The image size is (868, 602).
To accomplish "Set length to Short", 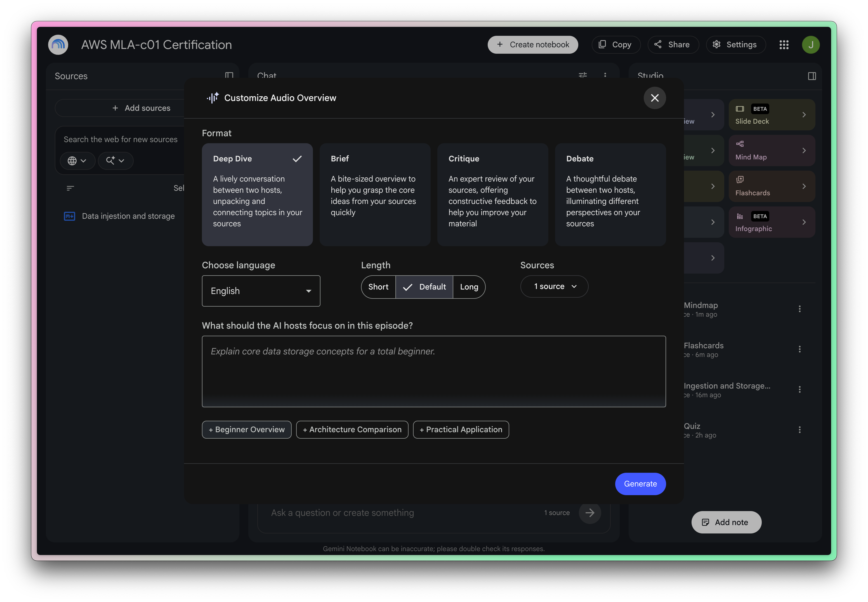I will [x=378, y=287].
